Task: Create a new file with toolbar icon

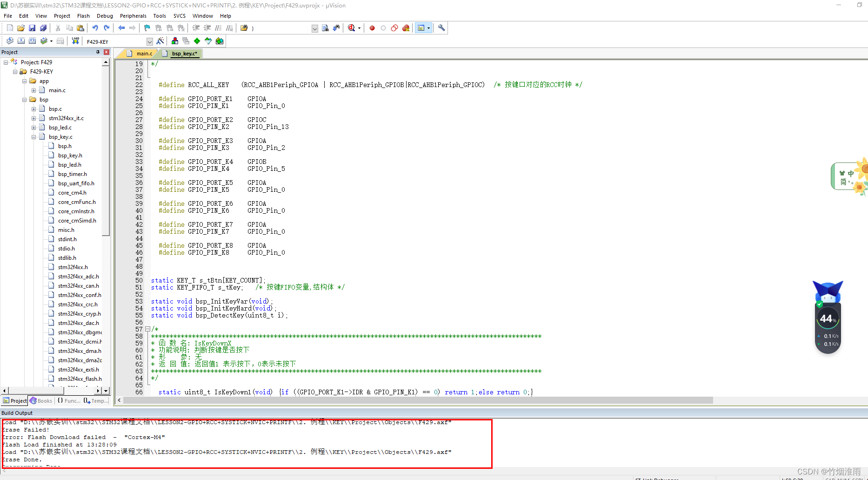Action: (x=10, y=28)
